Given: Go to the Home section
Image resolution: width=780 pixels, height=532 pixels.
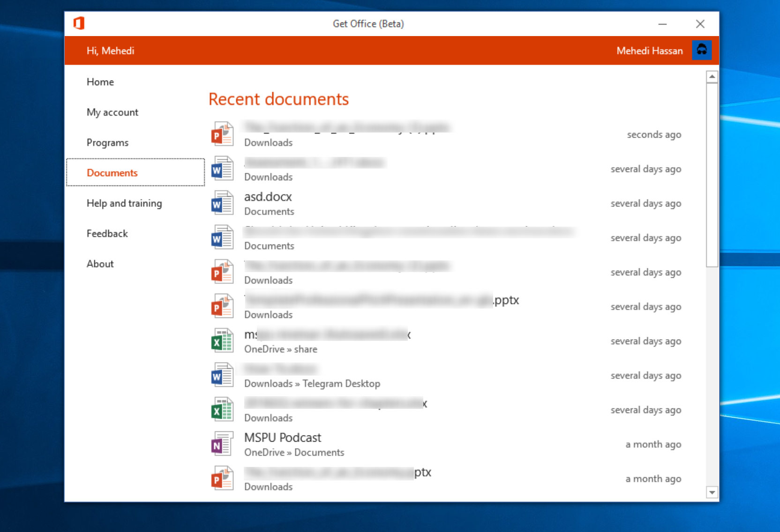Looking at the screenshot, I should (x=100, y=82).
